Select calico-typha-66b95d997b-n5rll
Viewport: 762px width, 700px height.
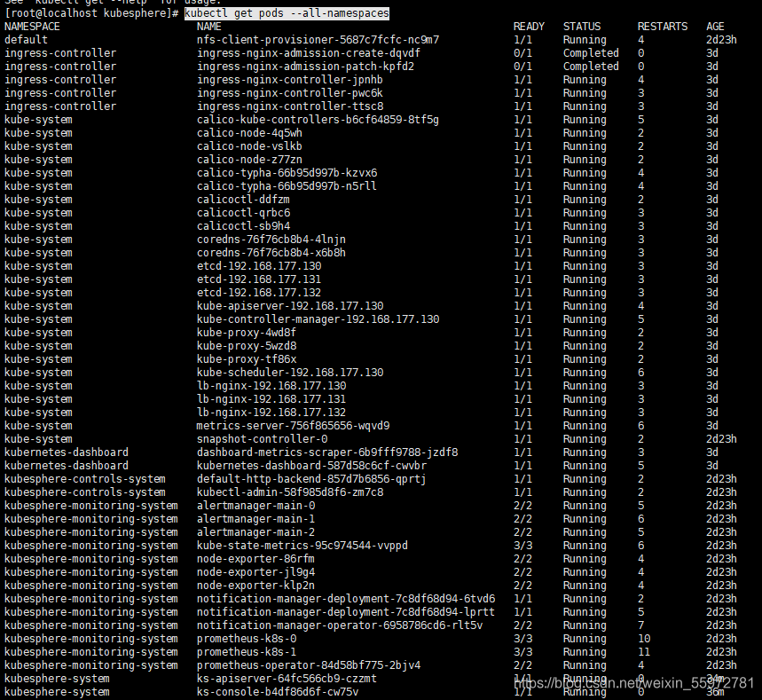(x=287, y=186)
